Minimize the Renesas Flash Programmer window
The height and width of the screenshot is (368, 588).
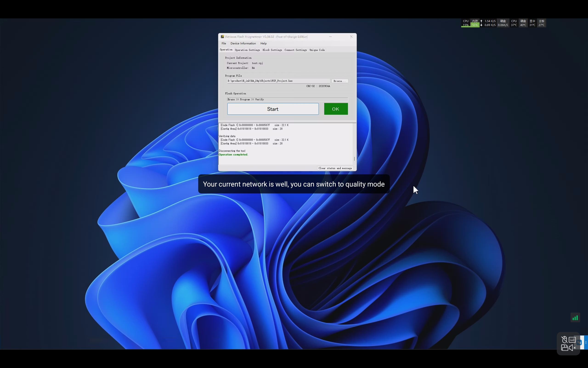[331, 37]
